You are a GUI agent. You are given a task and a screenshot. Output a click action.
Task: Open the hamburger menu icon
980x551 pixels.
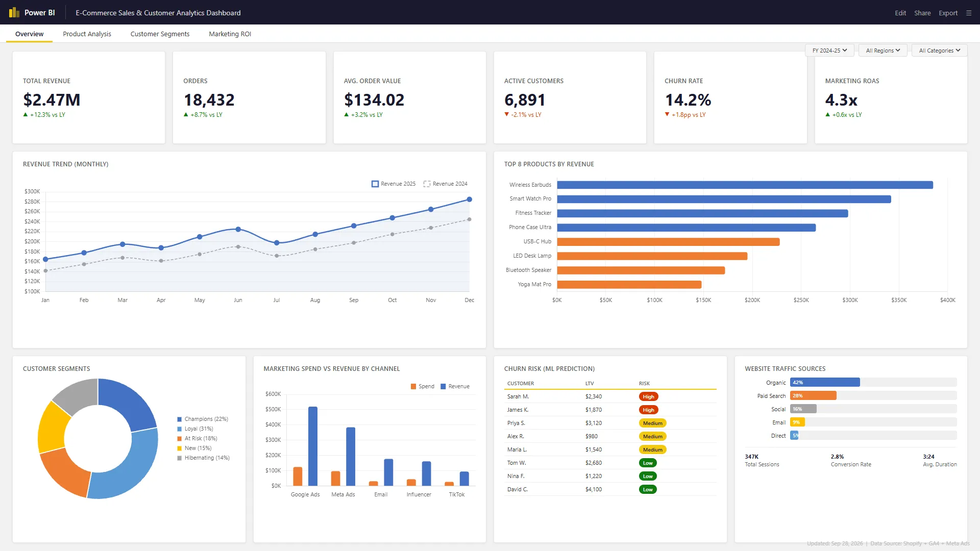(x=969, y=13)
